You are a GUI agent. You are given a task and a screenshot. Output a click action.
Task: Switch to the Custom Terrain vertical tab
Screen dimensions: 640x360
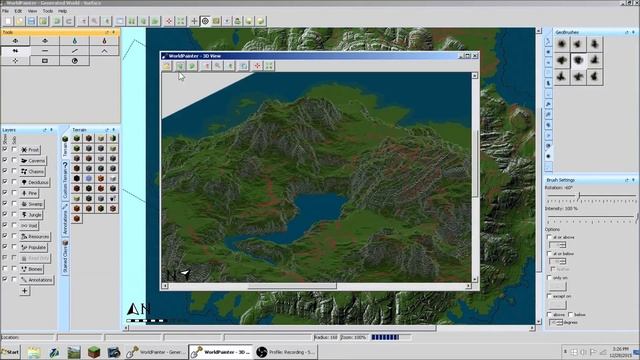tap(65, 181)
